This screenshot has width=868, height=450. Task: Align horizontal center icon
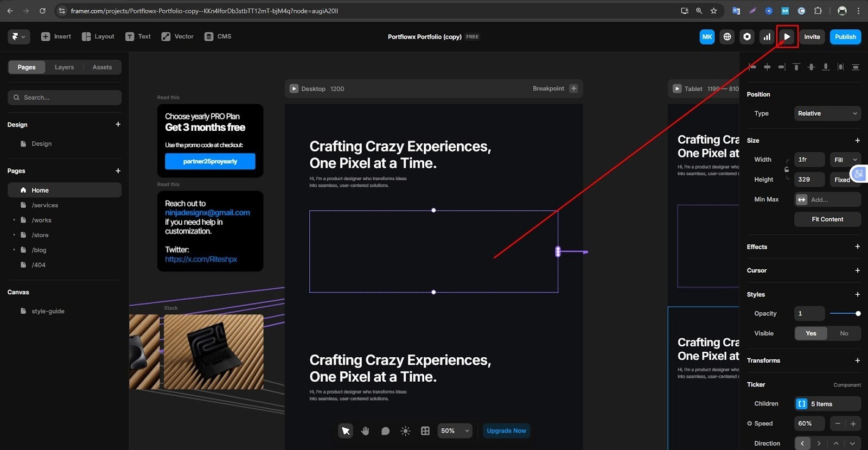point(767,67)
